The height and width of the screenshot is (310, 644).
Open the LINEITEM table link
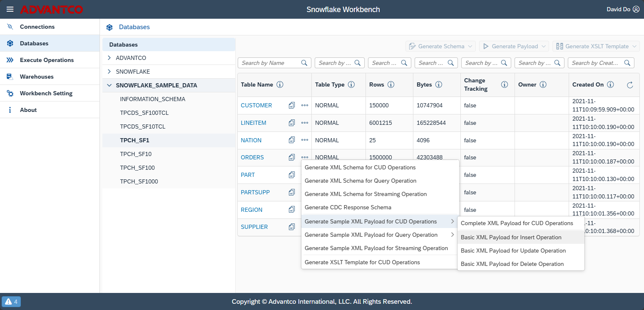(x=254, y=123)
